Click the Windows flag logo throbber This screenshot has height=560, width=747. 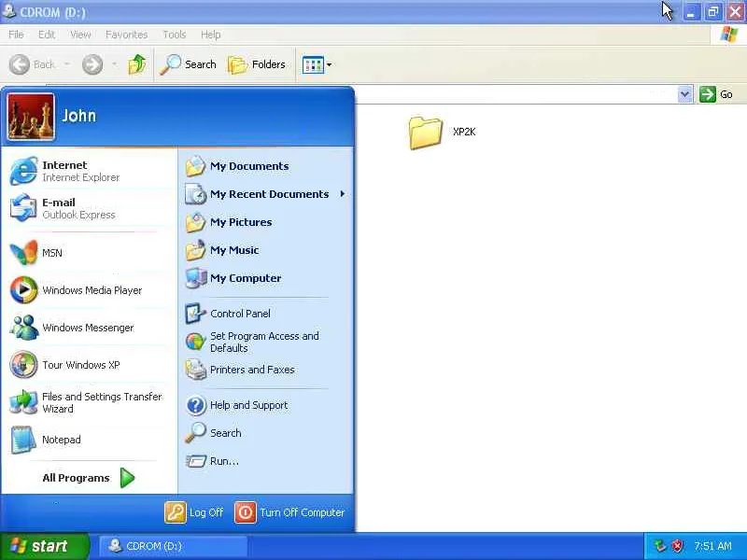[x=728, y=35]
